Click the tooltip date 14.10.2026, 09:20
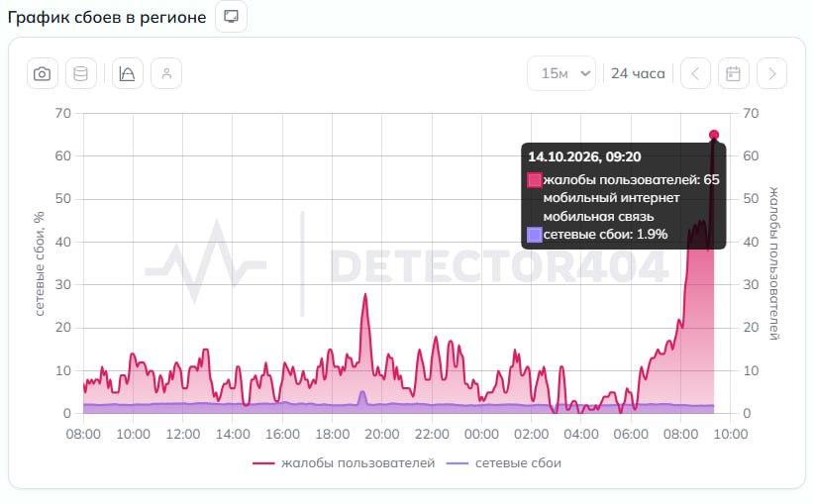Screen dimensions: 814x504 584,156
